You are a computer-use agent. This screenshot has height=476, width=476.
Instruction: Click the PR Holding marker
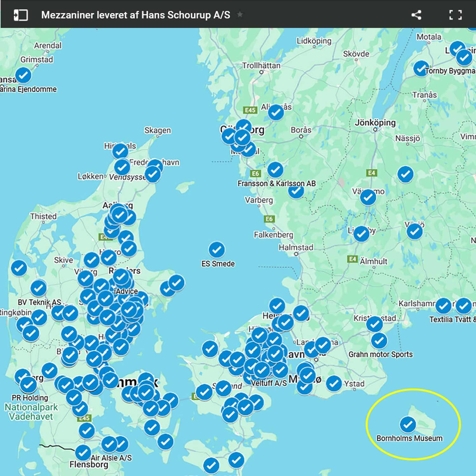tap(28, 385)
